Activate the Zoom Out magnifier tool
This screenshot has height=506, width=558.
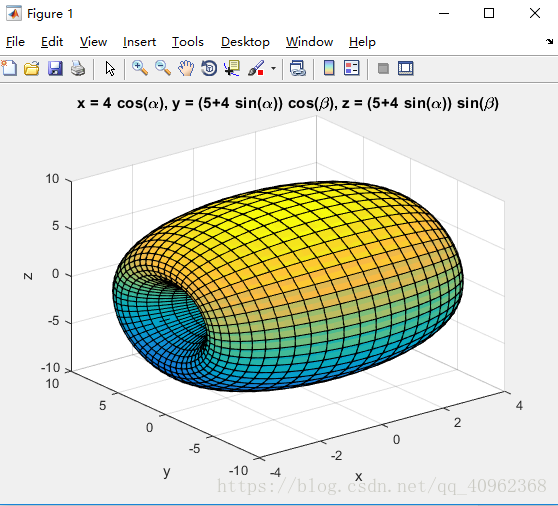(163, 68)
